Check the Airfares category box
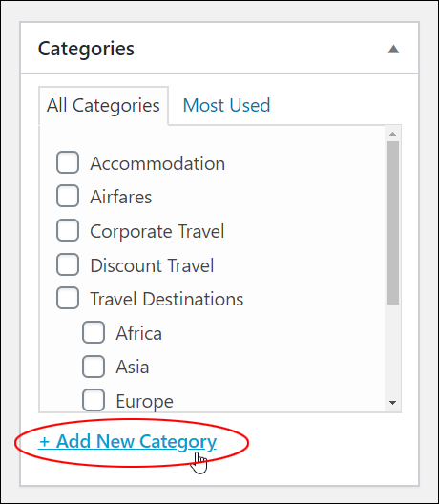 [68, 196]
